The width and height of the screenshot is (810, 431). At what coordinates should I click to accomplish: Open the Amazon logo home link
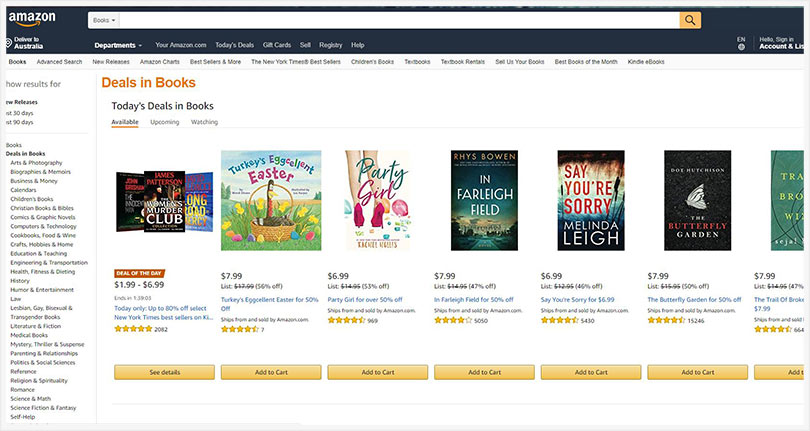click(x=32, y=19)
